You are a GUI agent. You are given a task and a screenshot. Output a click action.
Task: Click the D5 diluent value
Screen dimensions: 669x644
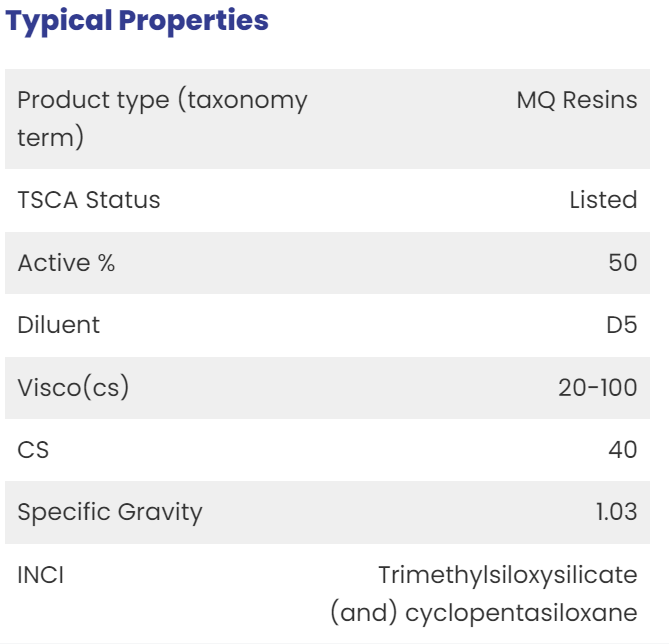pos(622,325)
